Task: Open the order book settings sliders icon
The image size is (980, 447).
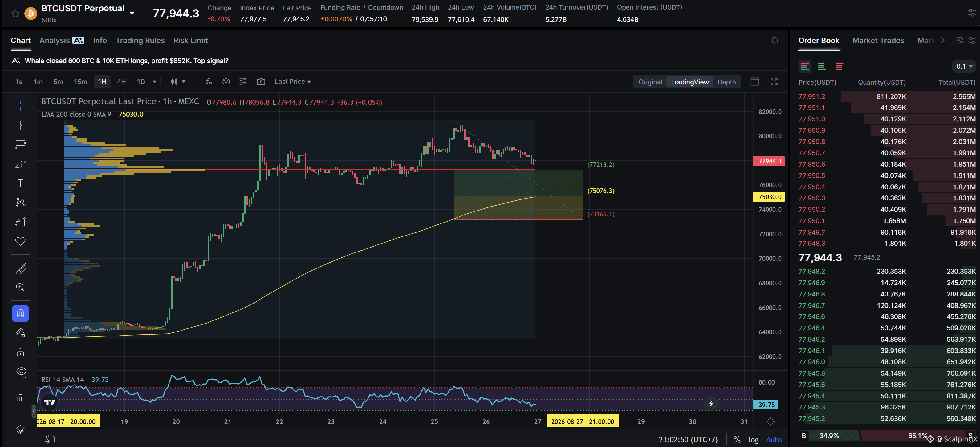Action: [x=972, y=40]
